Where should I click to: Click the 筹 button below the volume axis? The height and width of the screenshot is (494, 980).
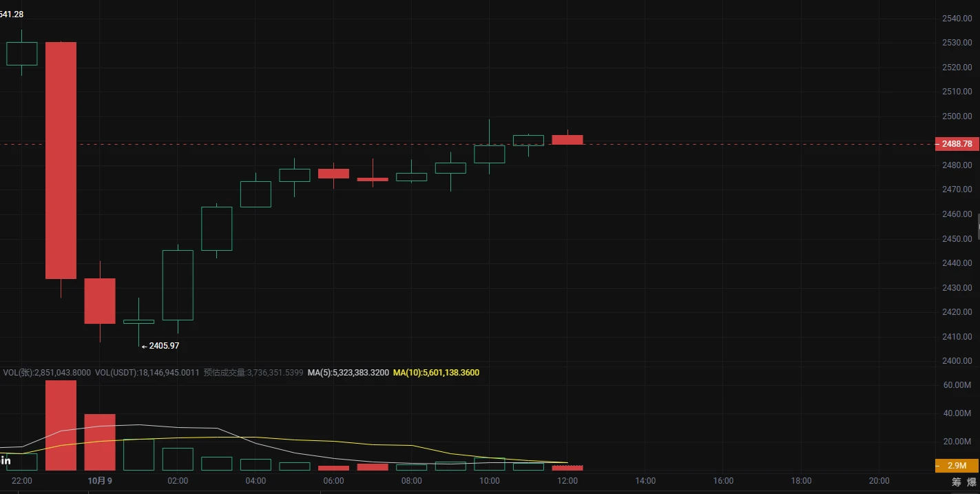956,482
